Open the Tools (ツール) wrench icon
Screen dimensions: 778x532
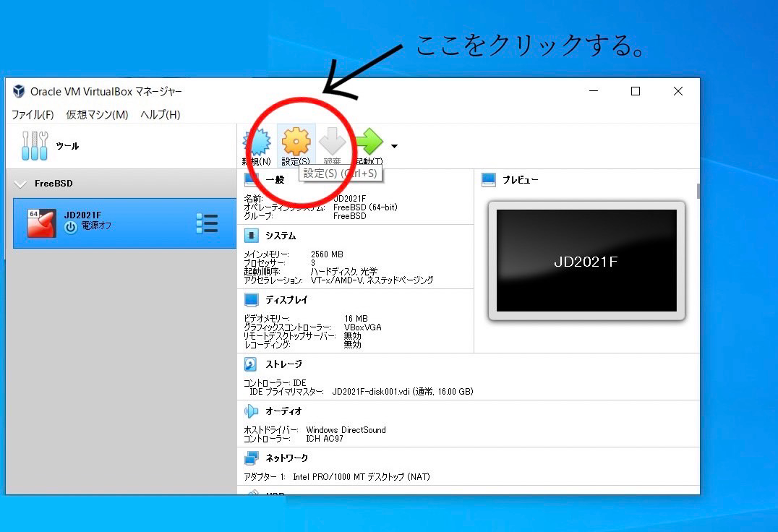pos(35,146)
